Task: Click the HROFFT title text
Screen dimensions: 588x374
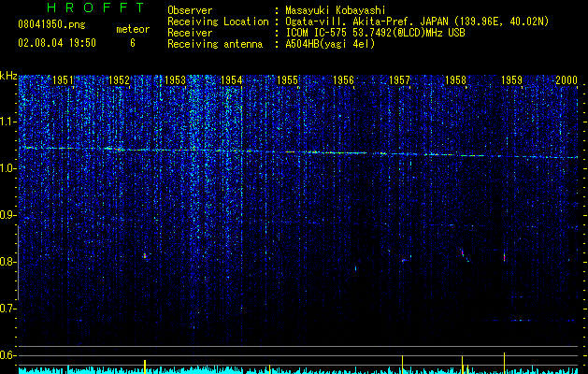Action: click(96, 7)
